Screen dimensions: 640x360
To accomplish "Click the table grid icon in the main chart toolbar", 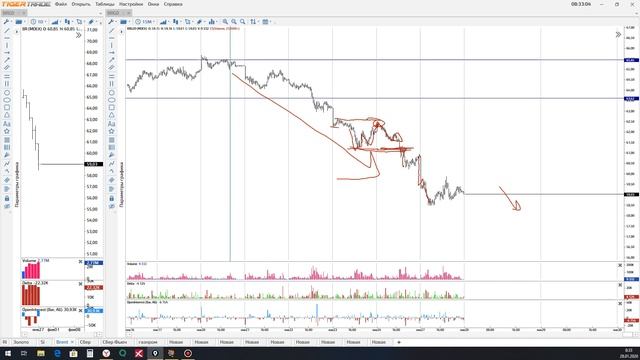I will pos(266,22).
